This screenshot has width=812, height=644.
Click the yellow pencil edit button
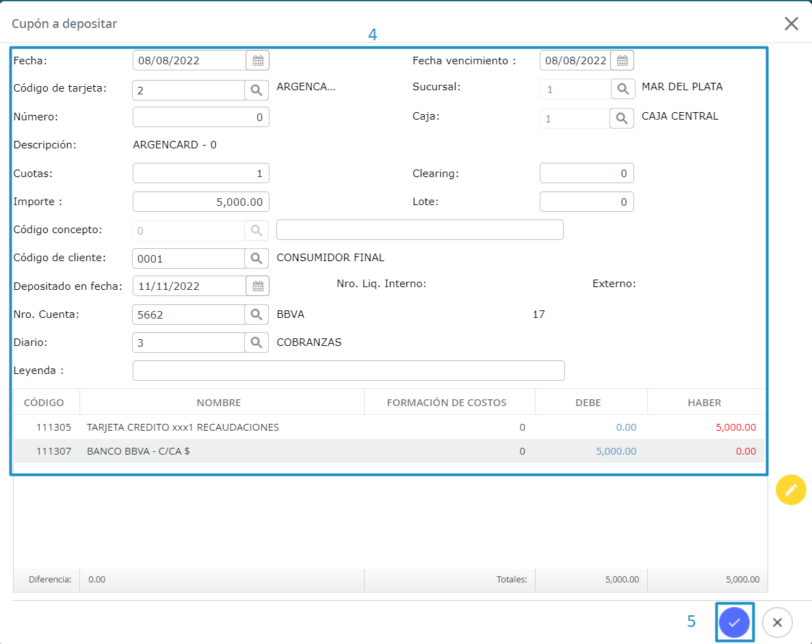[x=791, y=489]
